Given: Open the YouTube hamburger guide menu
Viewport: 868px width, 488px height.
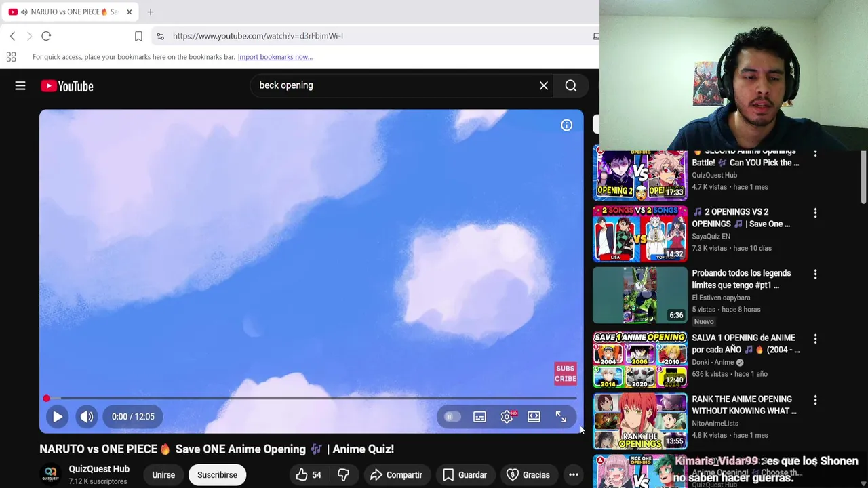Looking at the screenshot, I should pyautogui.click(x=20, y=86).
